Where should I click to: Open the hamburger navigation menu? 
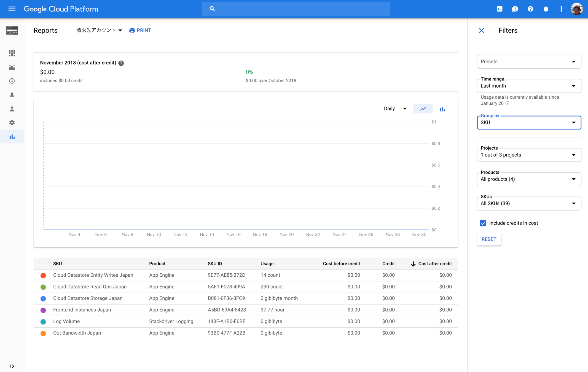click(x=12, y=9)
